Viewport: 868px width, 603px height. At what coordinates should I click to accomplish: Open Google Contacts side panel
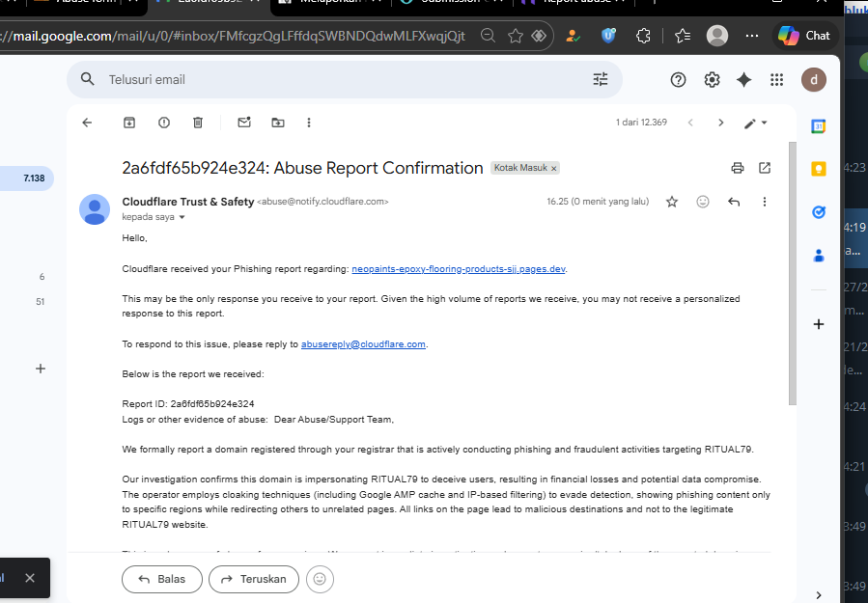pos(819,255)
